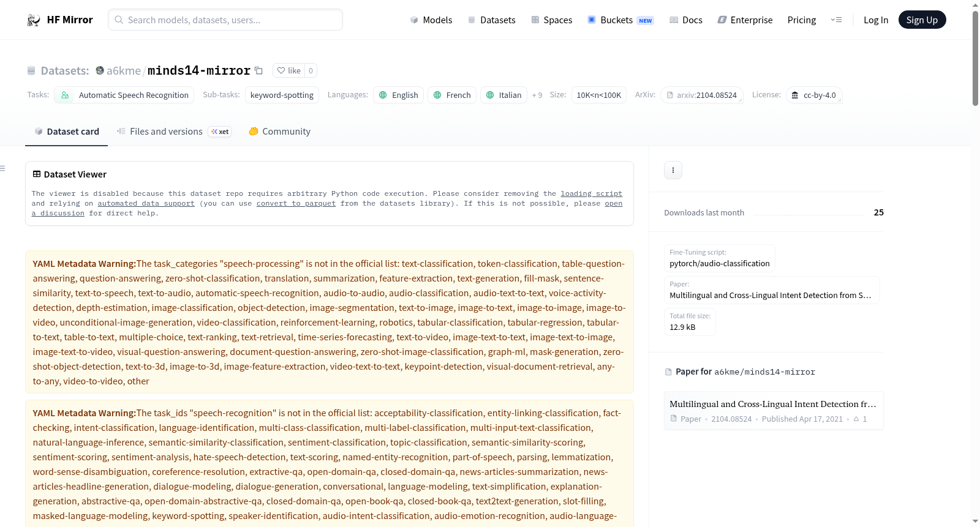Click the Downloads last month value 25
The image size is (980, 527).
tap(879, 212)
